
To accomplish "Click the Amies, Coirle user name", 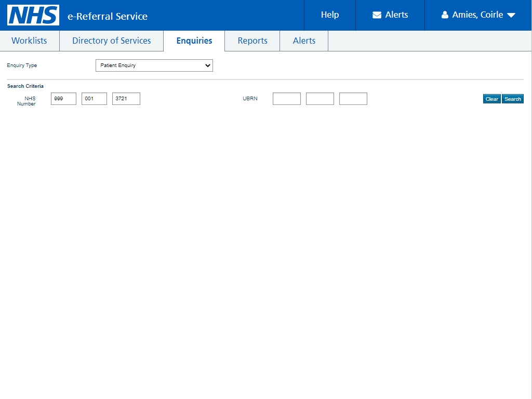I will point(477,15).
